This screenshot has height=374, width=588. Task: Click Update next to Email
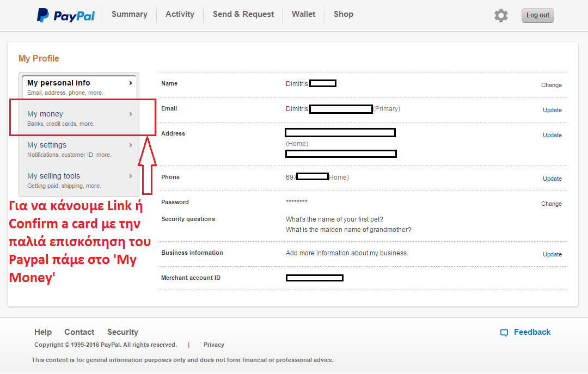coord(552,111)
